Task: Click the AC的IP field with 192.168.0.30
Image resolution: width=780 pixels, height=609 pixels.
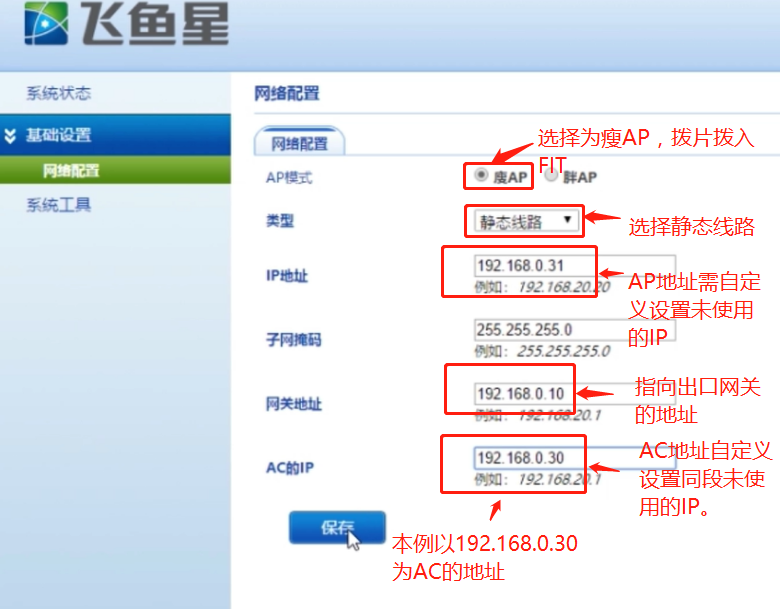Action: click(x=575, y=458)
